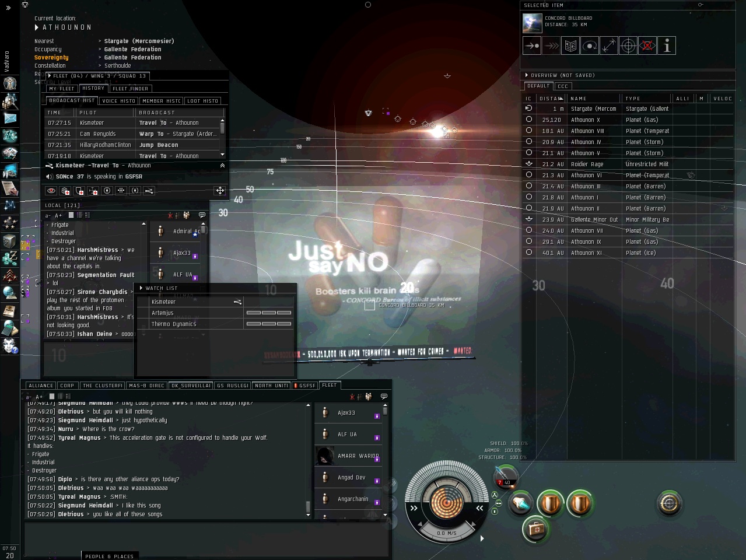Switch to the My Fleet tab
This screenshot has height=560, width=746.
pyautogui.click(x=62, y=89)
